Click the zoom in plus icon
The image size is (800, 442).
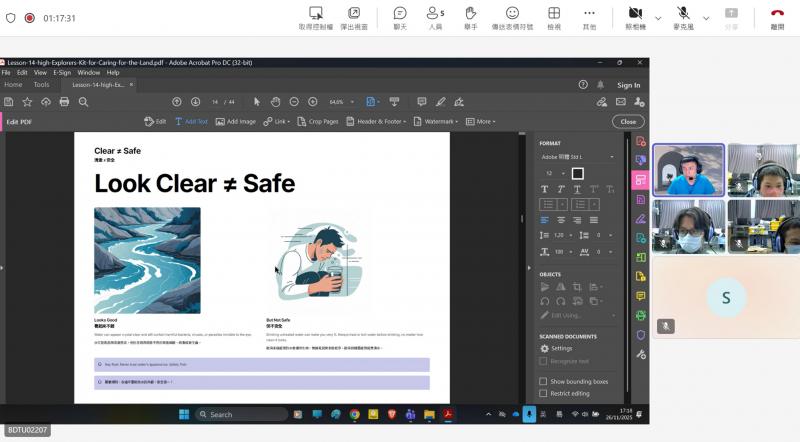click(x=313, y=102)
